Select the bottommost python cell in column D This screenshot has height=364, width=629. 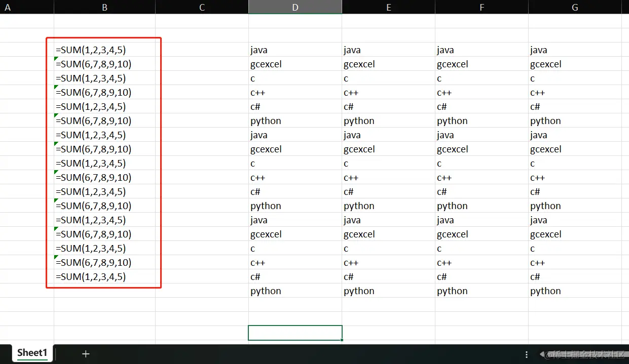tap(295, 291)
